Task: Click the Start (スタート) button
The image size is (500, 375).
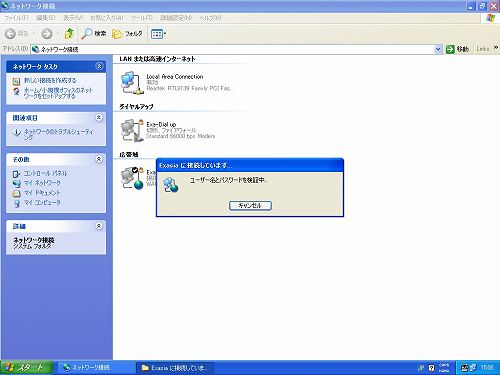Action: coord(26,368)
